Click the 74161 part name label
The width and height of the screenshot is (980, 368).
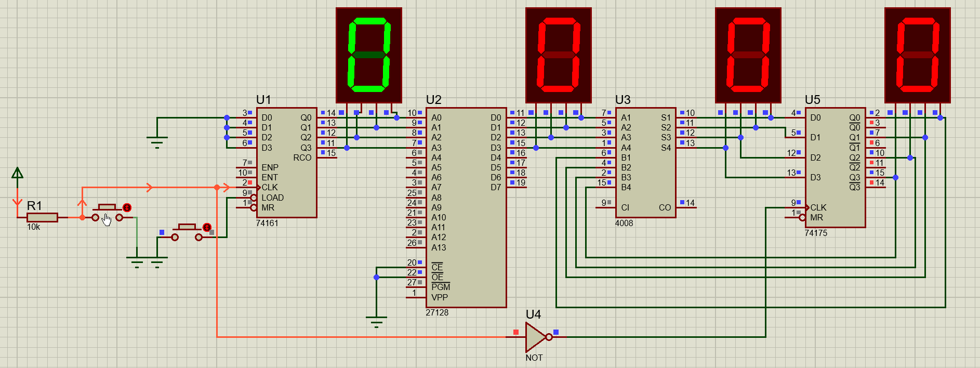pos(267,223)
